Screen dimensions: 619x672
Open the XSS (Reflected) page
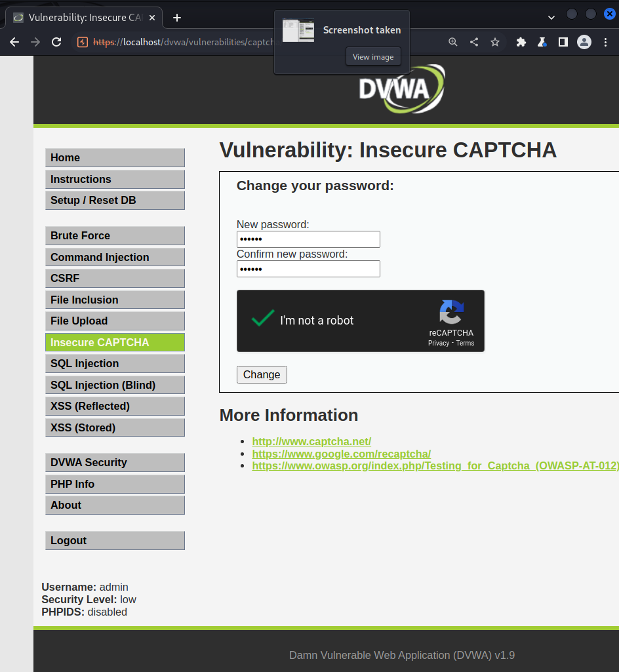tap(115, 406)
